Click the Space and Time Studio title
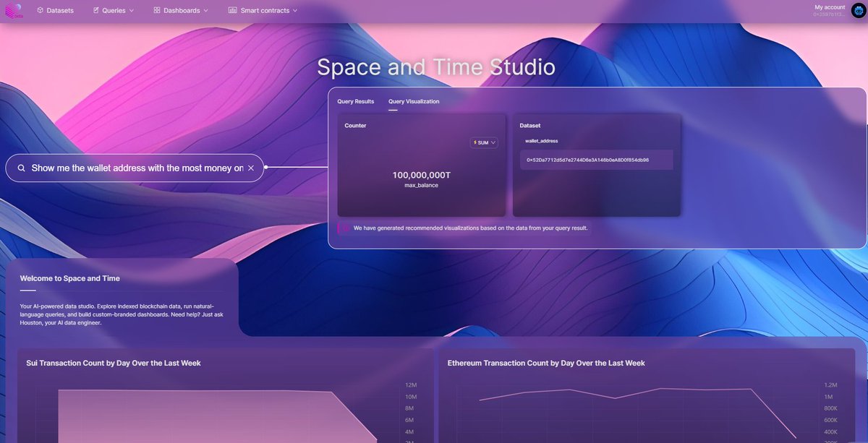868x443 pixels. coord(436,67)
